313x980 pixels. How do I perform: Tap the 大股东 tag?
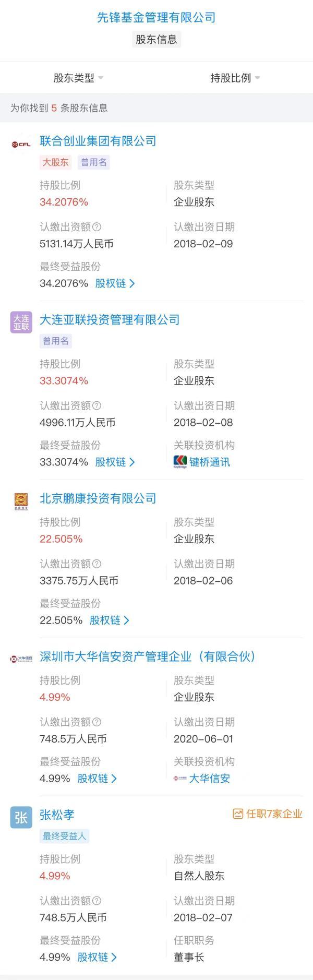click(x=56, y=162)
